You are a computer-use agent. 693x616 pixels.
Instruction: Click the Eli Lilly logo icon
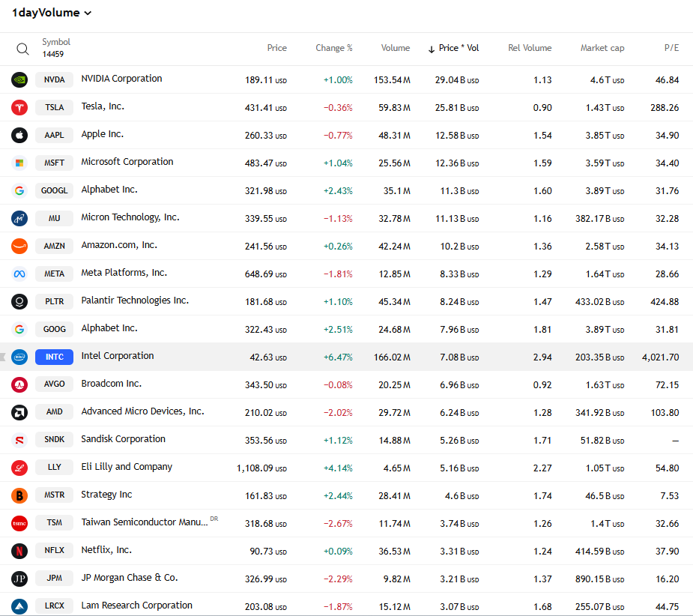(19, 468)
